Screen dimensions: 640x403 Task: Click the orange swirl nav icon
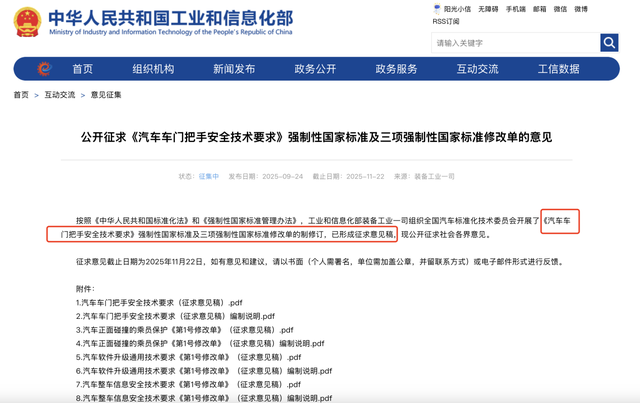(x=44, y=69)
